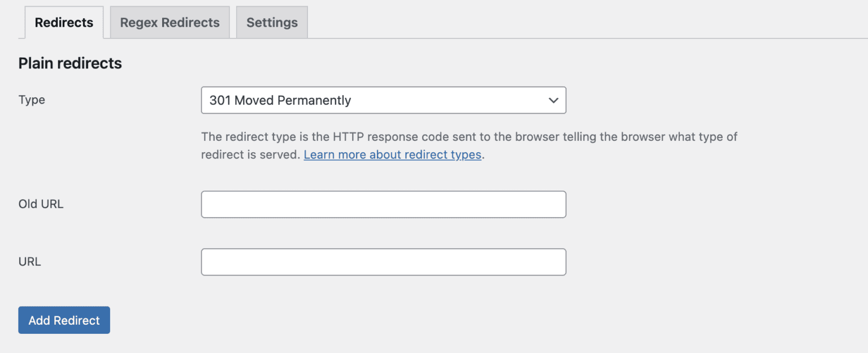Image resolution: width=868 pixels, height=353 pixels.
Task: Focus the destination URL field
Action: coord(384,262)
